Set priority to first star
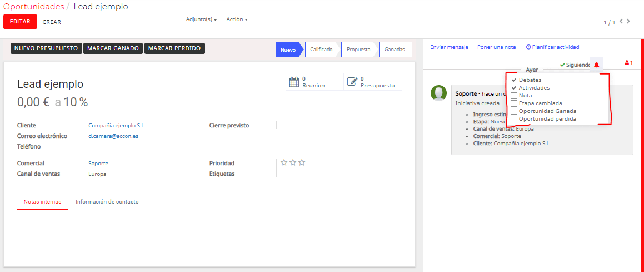The width and height of the screenshot is (644, 272). point(284,163)
